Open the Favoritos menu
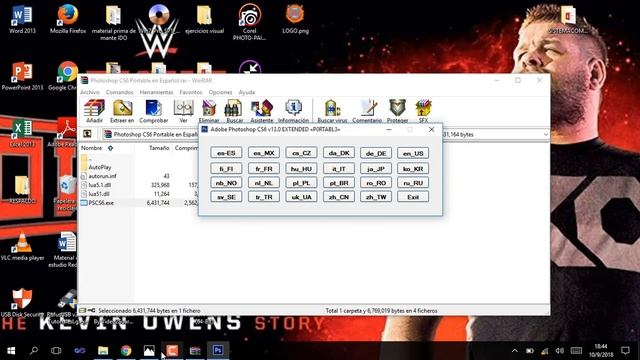Viewport: 640px width, 360px height. [191, 92]
